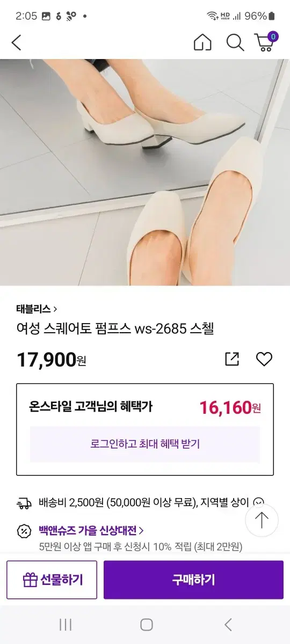Image resolution: width=290 pixels, height=644 pixels.
Task: Open Android recent apps button
Action: pyautogui.click(x=66, y=624)
